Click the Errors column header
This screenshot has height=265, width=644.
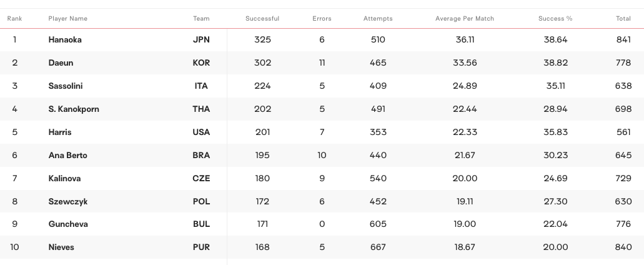pos(322,19)
